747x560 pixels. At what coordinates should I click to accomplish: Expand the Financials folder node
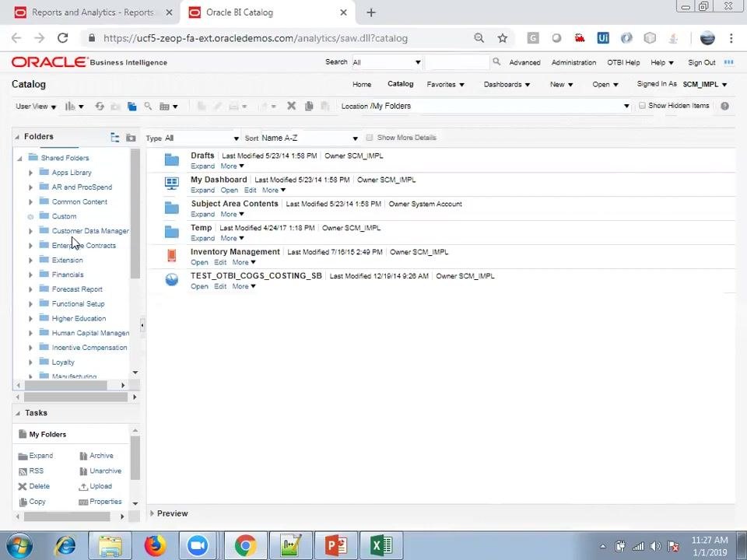pos(30,275)
